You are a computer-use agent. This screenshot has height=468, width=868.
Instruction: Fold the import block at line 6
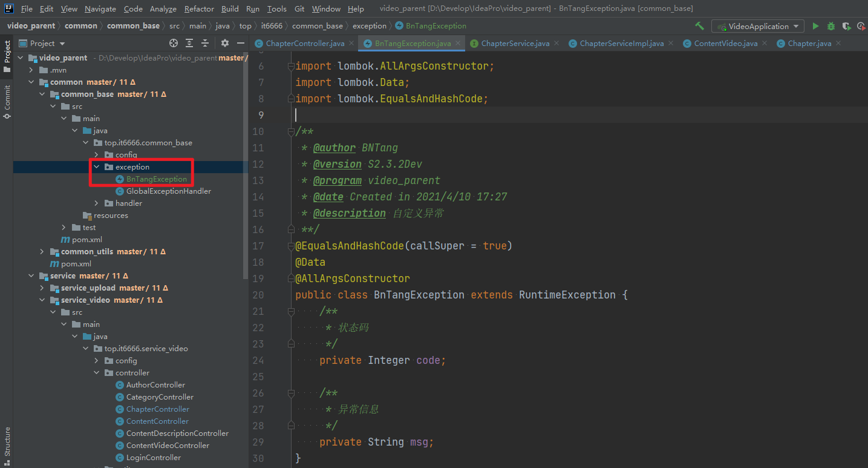[x=292, y=66]
